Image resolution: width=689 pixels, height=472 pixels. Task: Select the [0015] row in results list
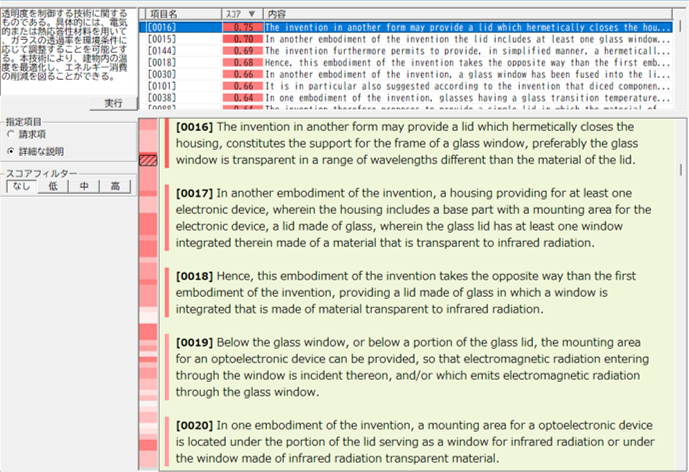406,39
